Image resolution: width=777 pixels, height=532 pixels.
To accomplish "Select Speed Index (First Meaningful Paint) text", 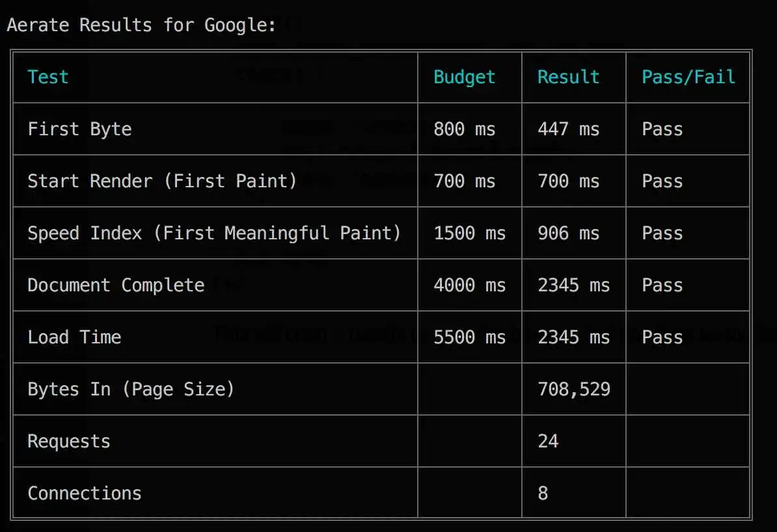I will click(x=214, y=233).
